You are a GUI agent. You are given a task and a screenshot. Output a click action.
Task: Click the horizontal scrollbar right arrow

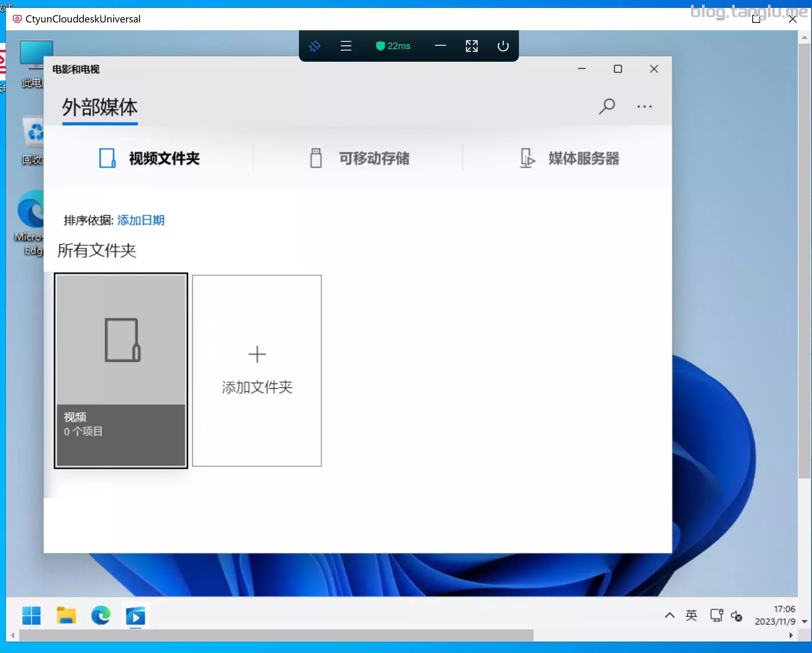pyautogui.click(x=791, y=635)
